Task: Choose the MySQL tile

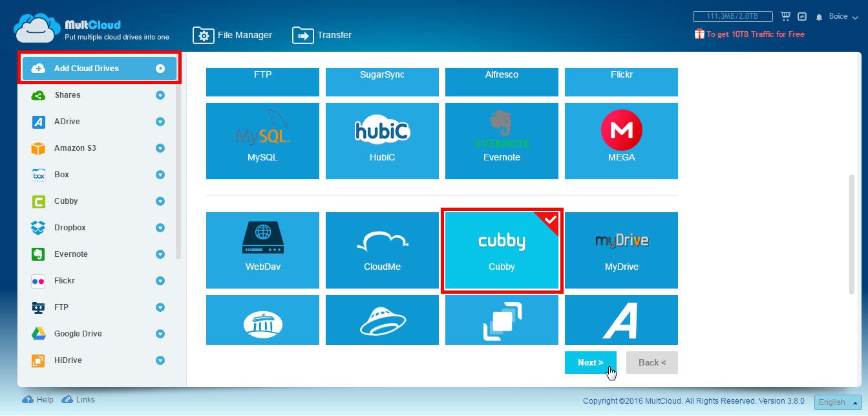Action: (262, 141)
